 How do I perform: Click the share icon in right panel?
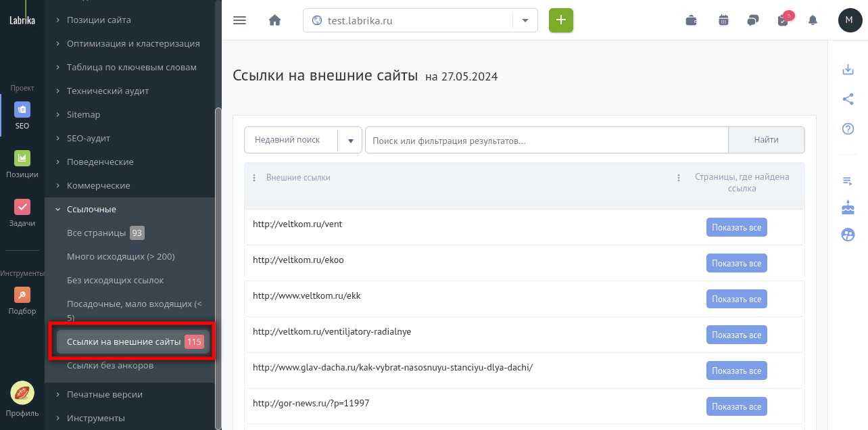pyautogui.click(x=848, y=99)
